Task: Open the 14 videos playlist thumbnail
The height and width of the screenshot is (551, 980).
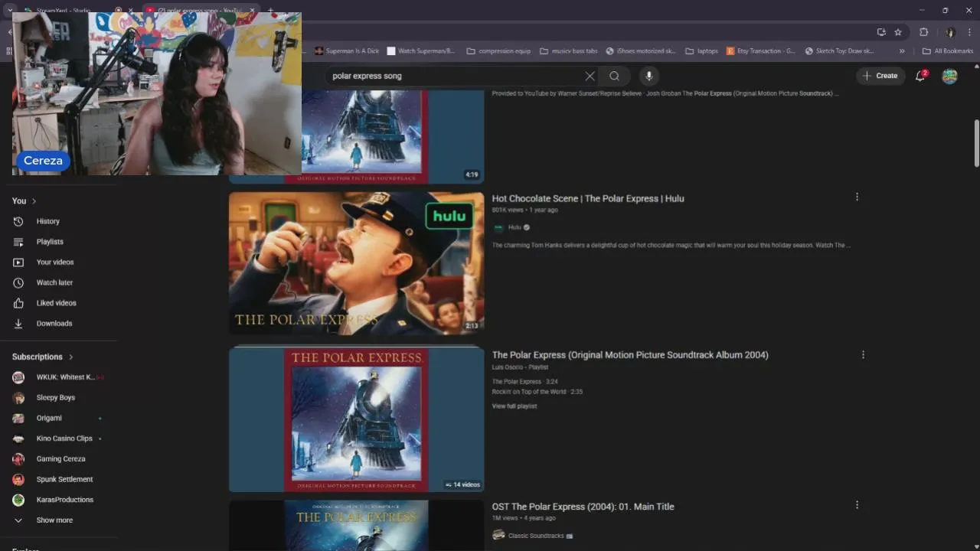Action: (x=356, y=419)
